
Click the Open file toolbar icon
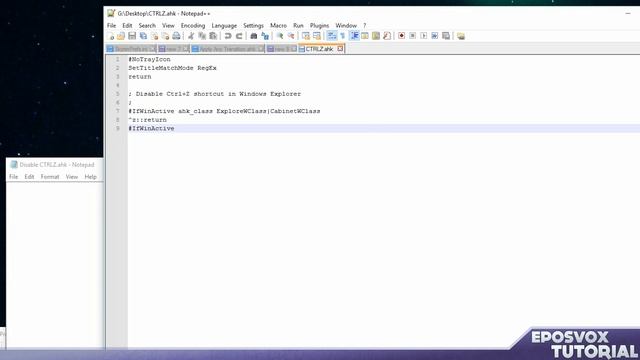click(x=121, y=36)
